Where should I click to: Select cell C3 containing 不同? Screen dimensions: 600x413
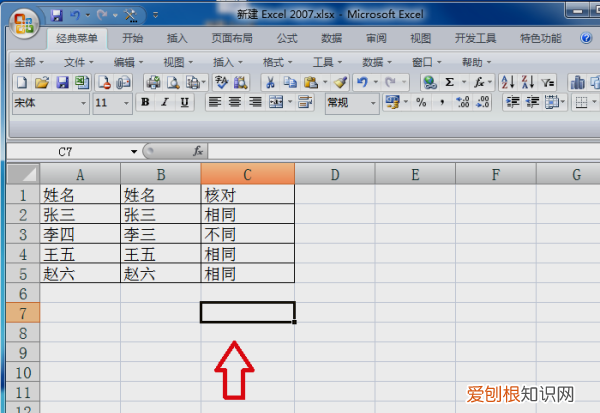click(247, 234)
